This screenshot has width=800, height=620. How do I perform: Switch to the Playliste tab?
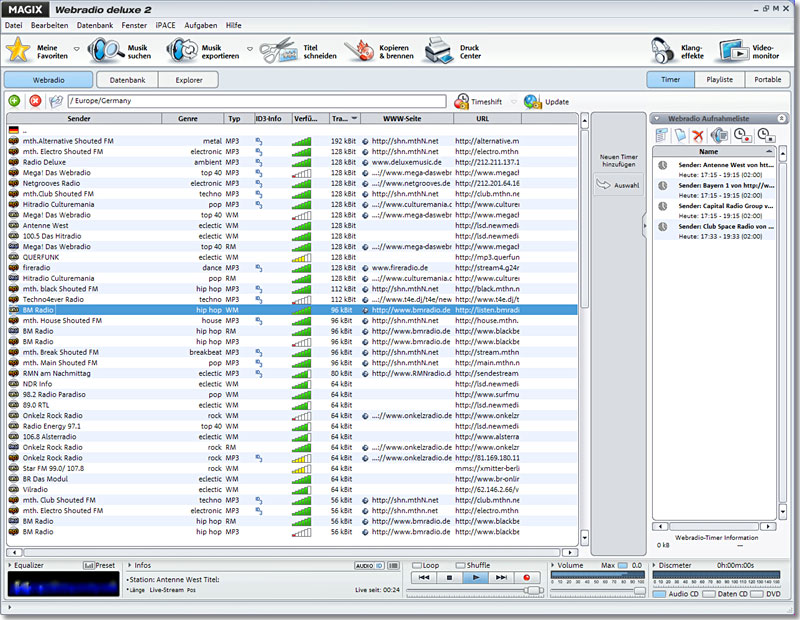click(719, 80)
